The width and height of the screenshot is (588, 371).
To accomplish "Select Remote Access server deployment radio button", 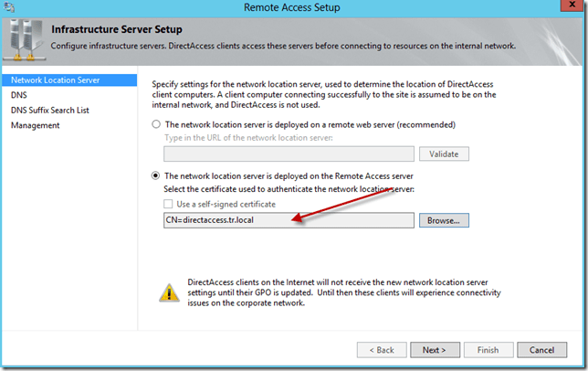I will tap(156, 175).
